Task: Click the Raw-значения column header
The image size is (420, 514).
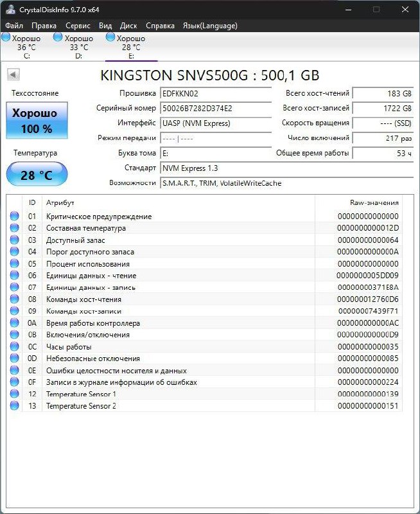Action: 358,202
